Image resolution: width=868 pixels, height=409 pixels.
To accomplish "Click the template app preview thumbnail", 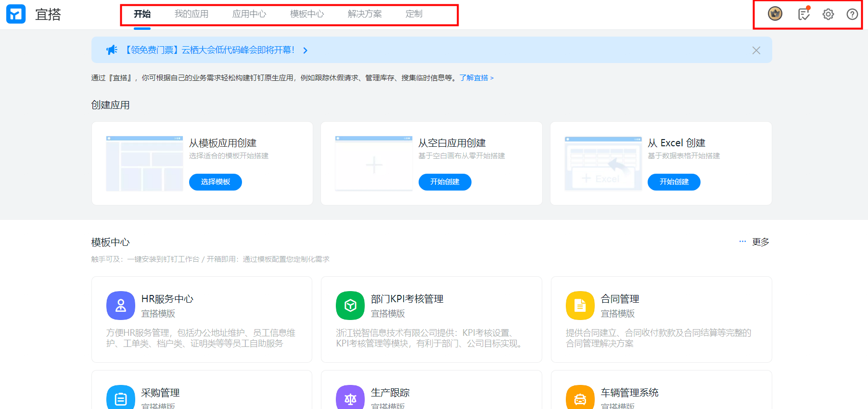I will tap(144, 164).
